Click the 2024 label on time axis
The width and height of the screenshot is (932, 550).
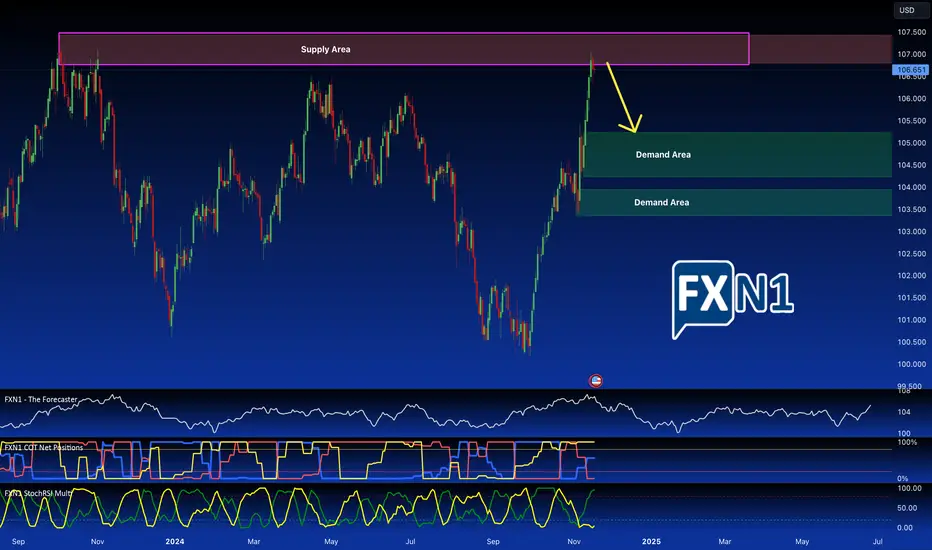pos(175,542)
